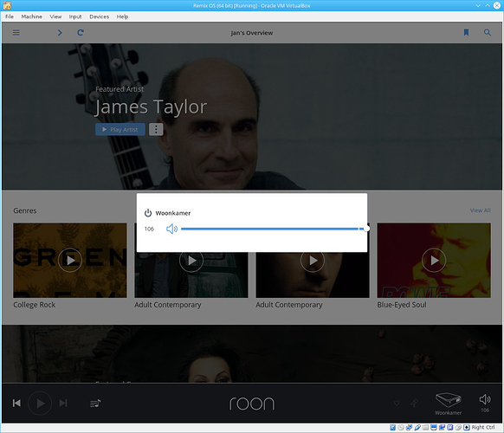Viewport: 504px width, 433px height.
Task: Open the College Rock genre label
Action: click(x=35, y=305)
